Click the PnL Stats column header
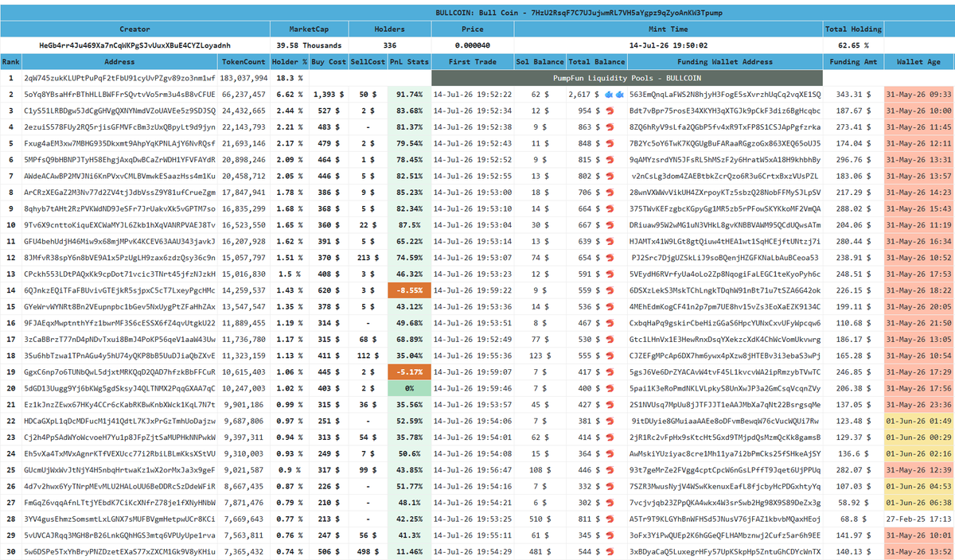955x560 pixels. pyautogui.click(x=409, y=61)
